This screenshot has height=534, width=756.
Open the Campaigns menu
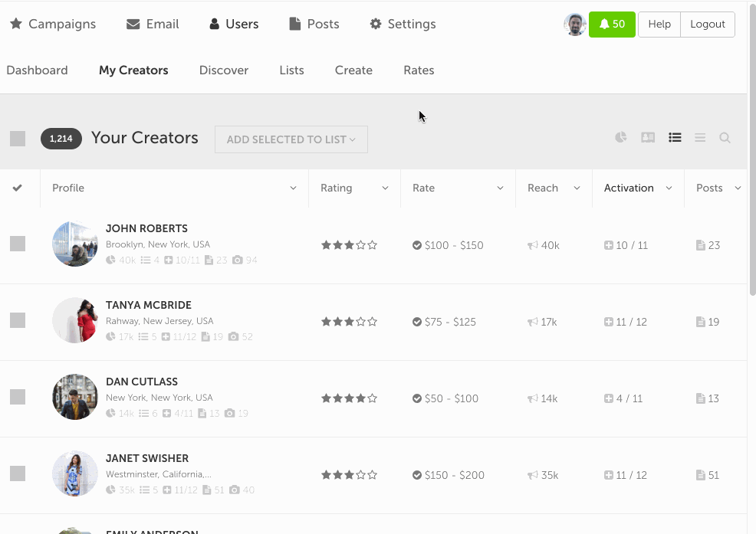(x=53, y=24)
